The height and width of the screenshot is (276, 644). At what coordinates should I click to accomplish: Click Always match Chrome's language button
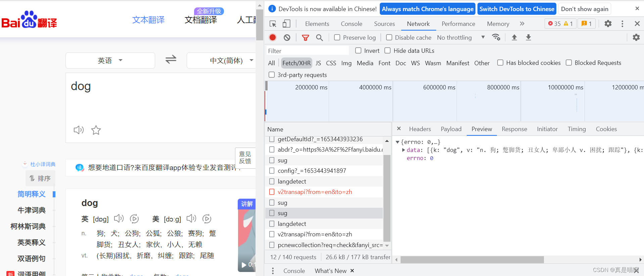(427, 9)
